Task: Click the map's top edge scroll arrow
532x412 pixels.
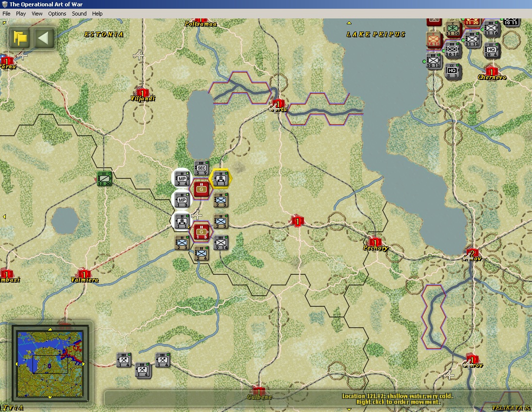Action: pos(349,23)
